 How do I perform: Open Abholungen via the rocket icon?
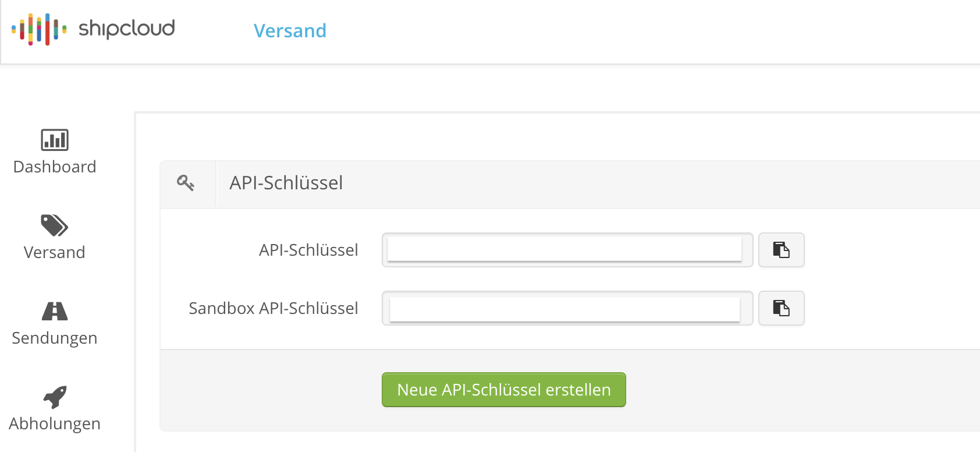coord(54,397)
